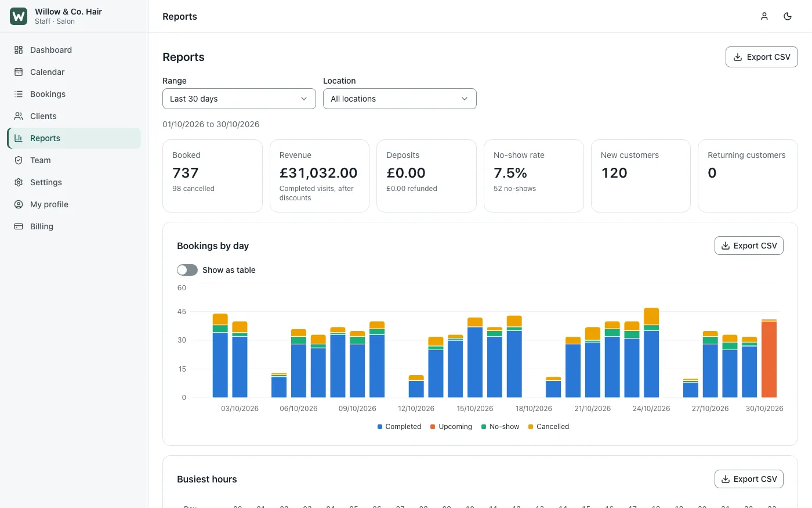Click the No-show rate 7.5% value

point(510,173)
